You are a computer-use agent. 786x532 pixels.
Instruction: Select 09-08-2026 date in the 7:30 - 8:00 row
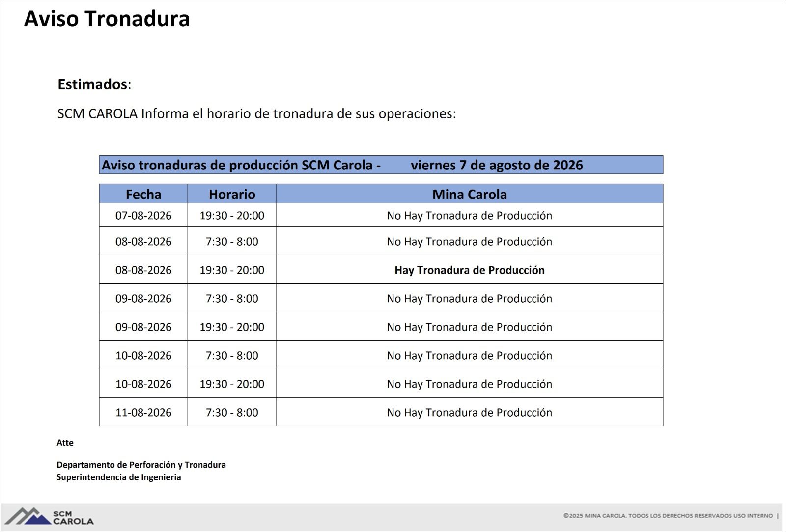(x=143, y=298)
